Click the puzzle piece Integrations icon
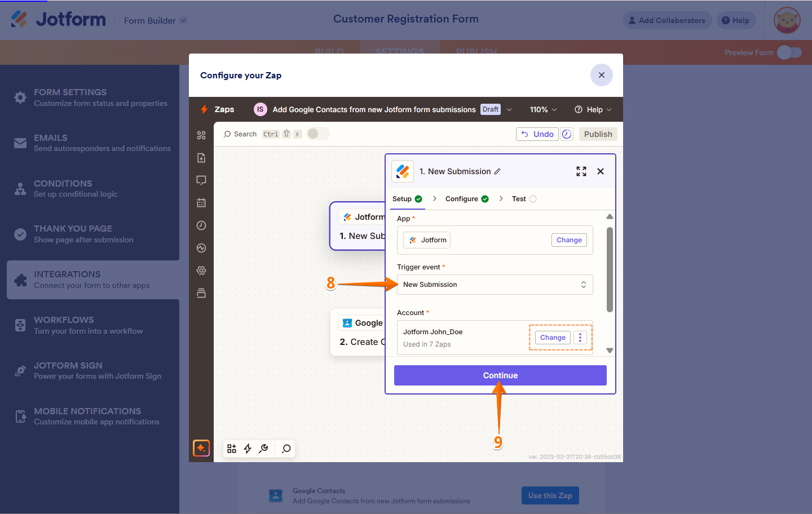Image resolution: width=812 pixels, height=514 pixels. click(x=20, y=280)
